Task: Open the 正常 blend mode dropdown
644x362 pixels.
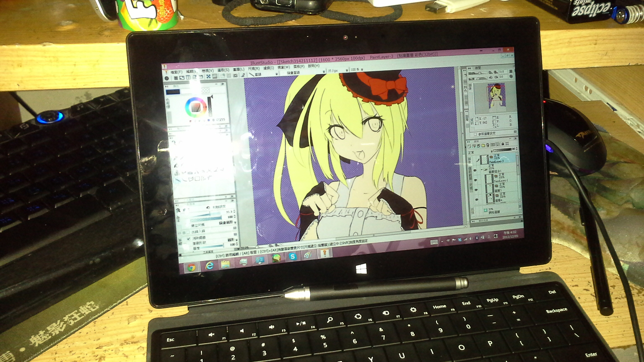Action: [x=480, y=152]
